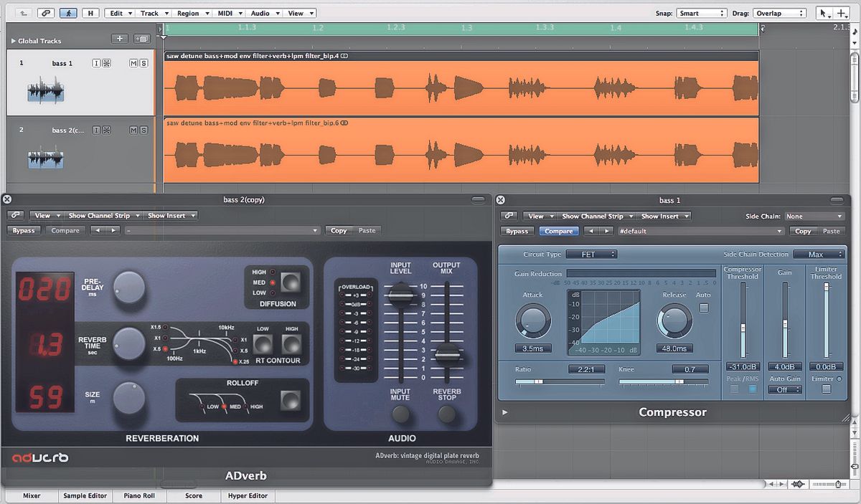The width and height of the screenshot is (861, 504).
Task: Click Compare in the Compressor header
Action: 557,231
